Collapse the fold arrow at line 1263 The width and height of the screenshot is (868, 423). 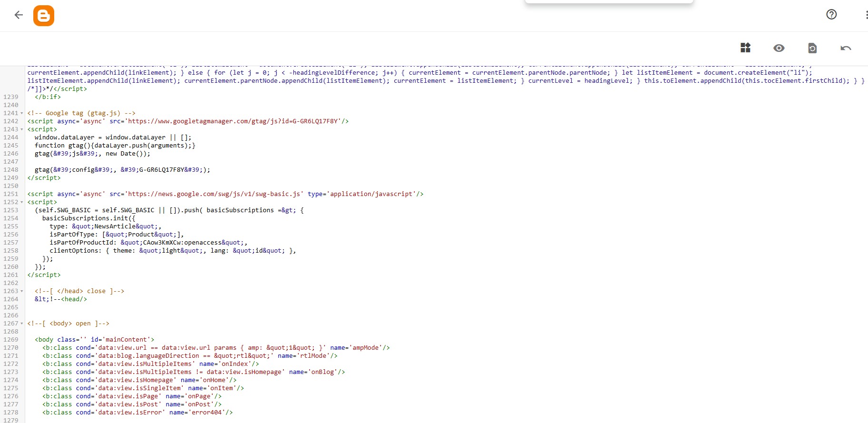(22, 291)
